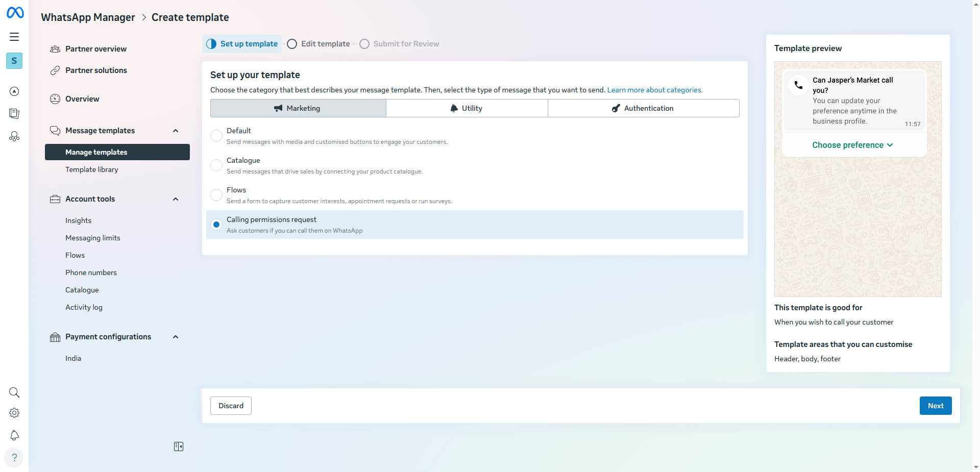Screen dimensions: 980x472
Task: Select the Default template radio button
Action: 216,136
